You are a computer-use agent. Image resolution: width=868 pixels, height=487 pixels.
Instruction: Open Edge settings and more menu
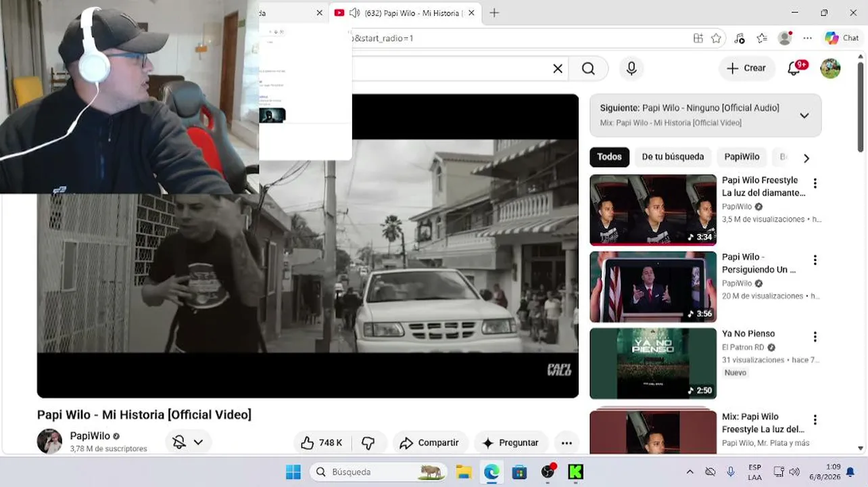click(808, 39)
